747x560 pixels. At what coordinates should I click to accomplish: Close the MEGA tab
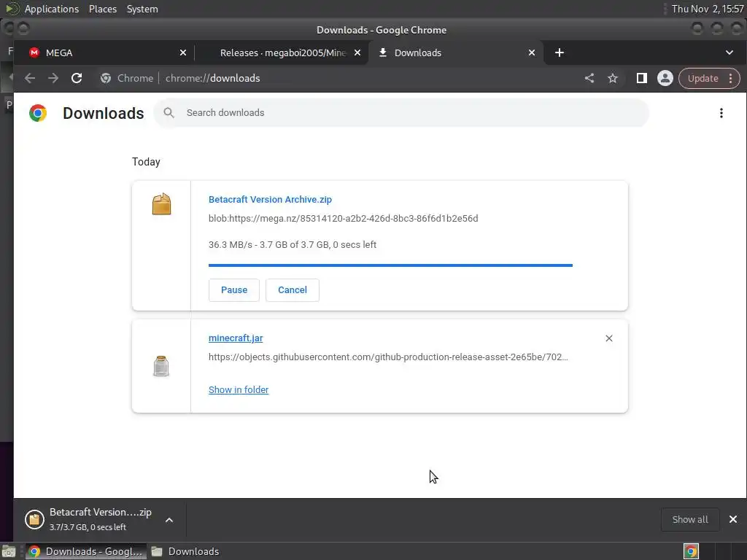tap(183, 52)
